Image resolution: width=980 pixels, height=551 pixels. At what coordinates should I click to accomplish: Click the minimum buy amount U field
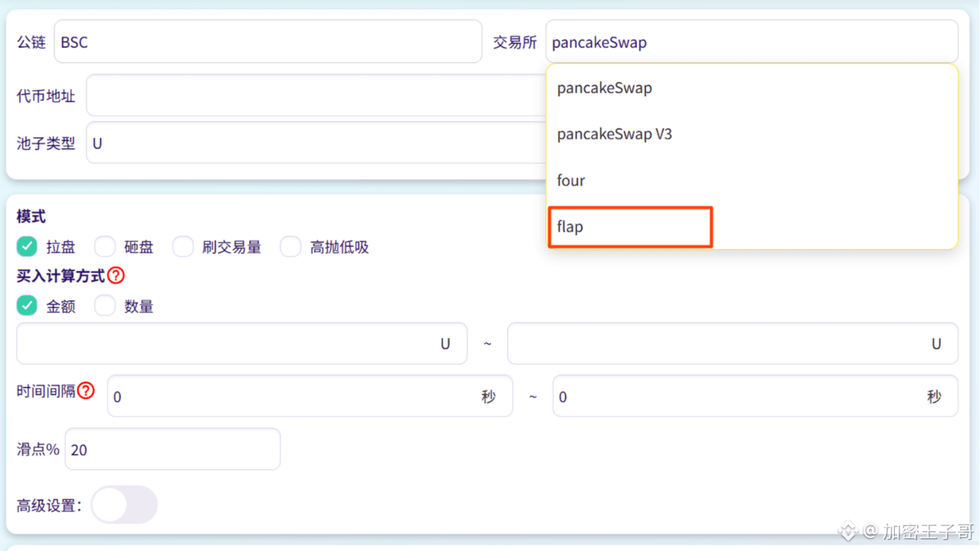[x=242, y=344]
